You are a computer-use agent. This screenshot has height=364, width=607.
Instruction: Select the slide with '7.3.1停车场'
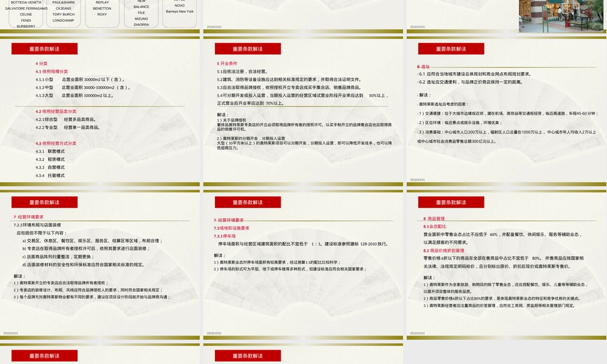click(303, 265)
